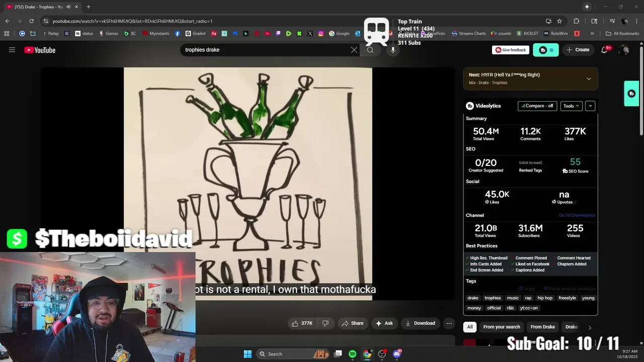Click the Chrome taskbar icon

(x=367, y=354)
